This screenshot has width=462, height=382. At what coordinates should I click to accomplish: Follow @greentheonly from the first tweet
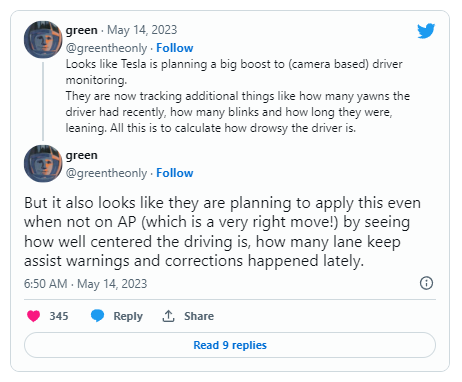click(175, 48)
